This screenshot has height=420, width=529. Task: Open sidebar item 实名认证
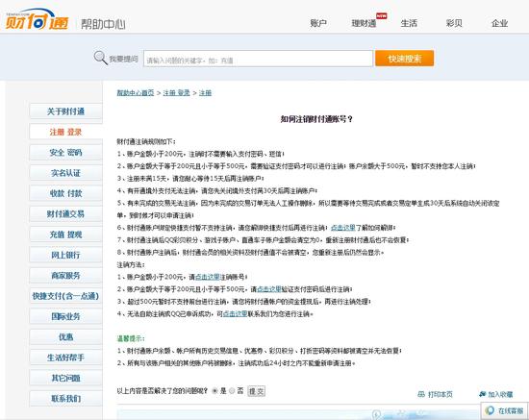(x=65, y=173)
